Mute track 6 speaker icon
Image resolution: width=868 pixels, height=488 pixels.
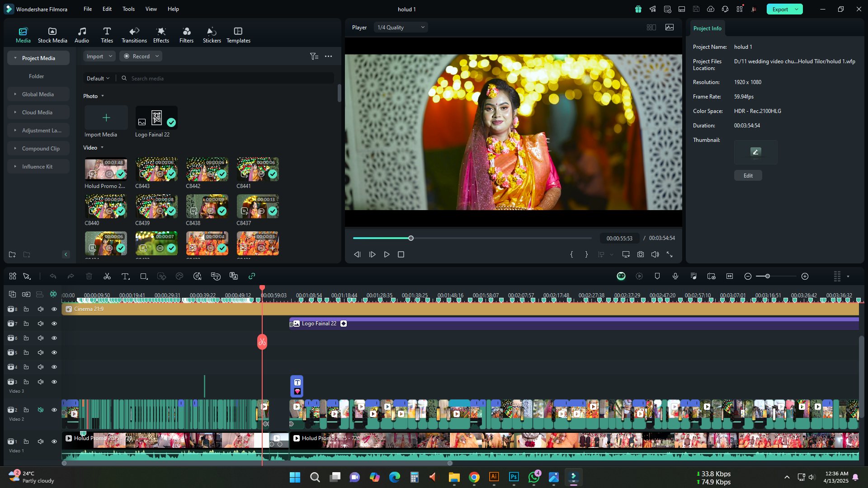click(41, 338)
